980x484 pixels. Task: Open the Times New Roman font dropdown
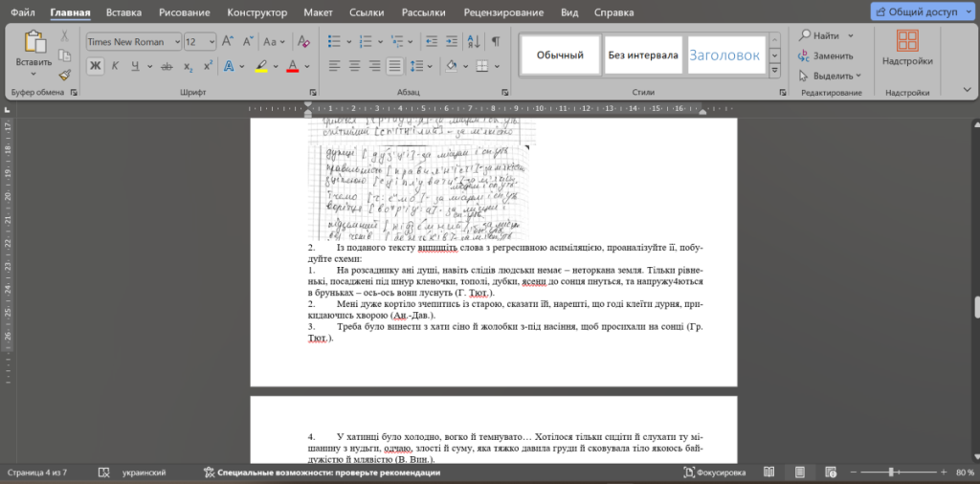[x=132, y=42]
